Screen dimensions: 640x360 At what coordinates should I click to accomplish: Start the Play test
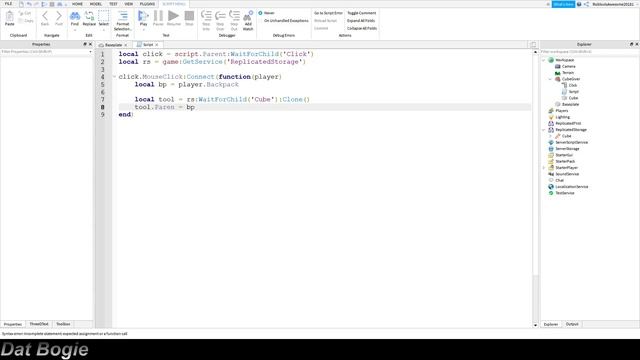pyautogui.click(x=143, y=18)
